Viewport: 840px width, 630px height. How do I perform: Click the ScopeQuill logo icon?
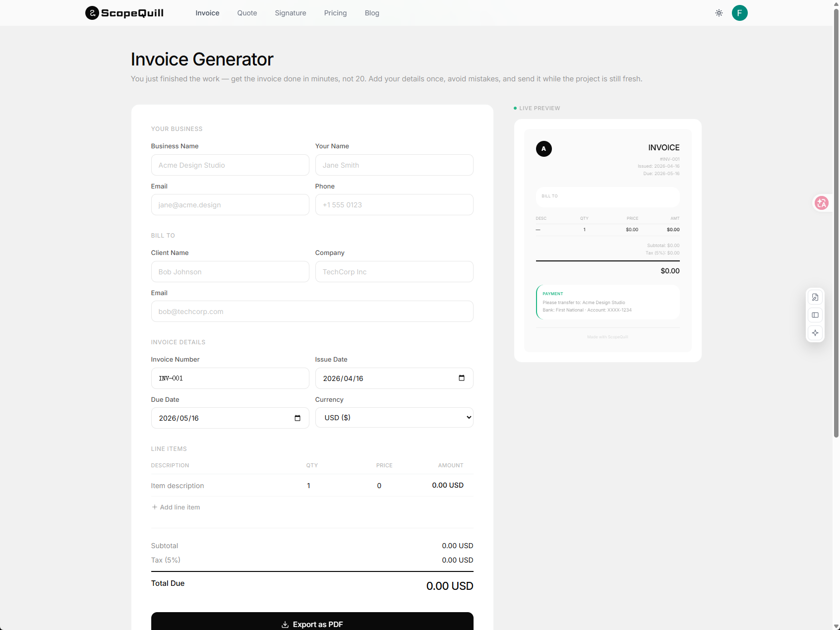[x=92, y=13]
